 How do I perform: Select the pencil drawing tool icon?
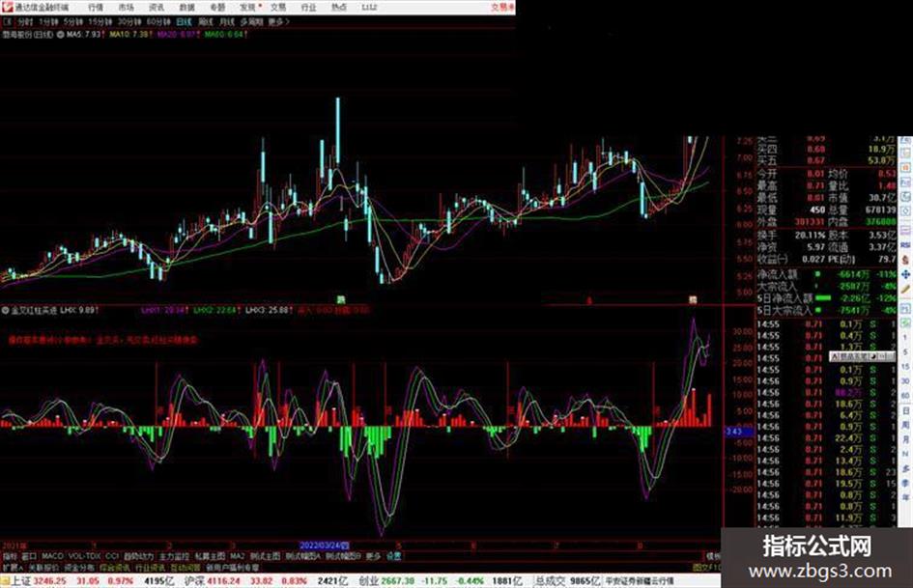[905, 290]
